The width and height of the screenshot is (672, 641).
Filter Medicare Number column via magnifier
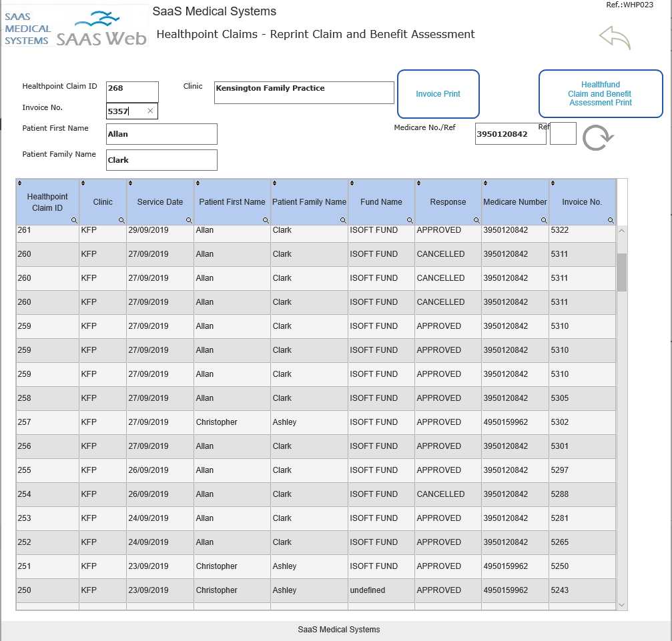544,220
